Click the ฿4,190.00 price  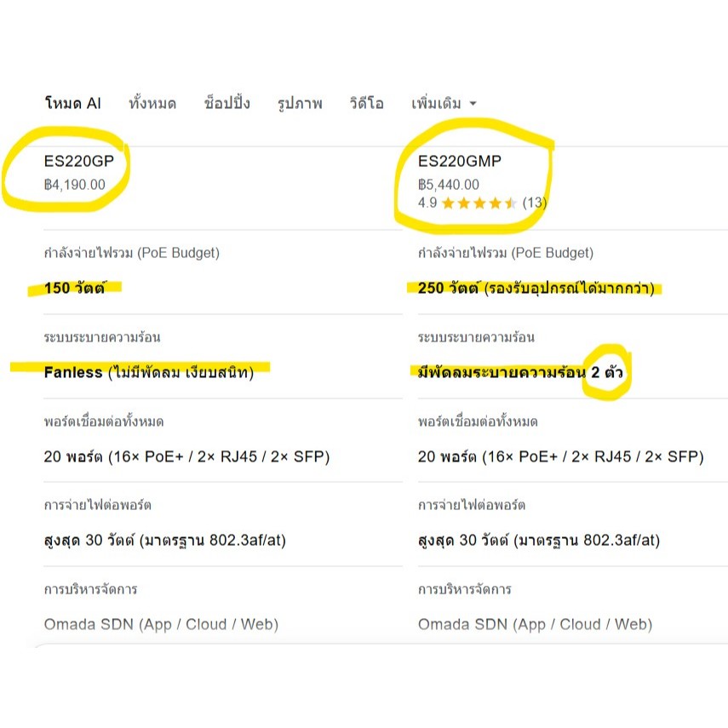coord(75,185)
